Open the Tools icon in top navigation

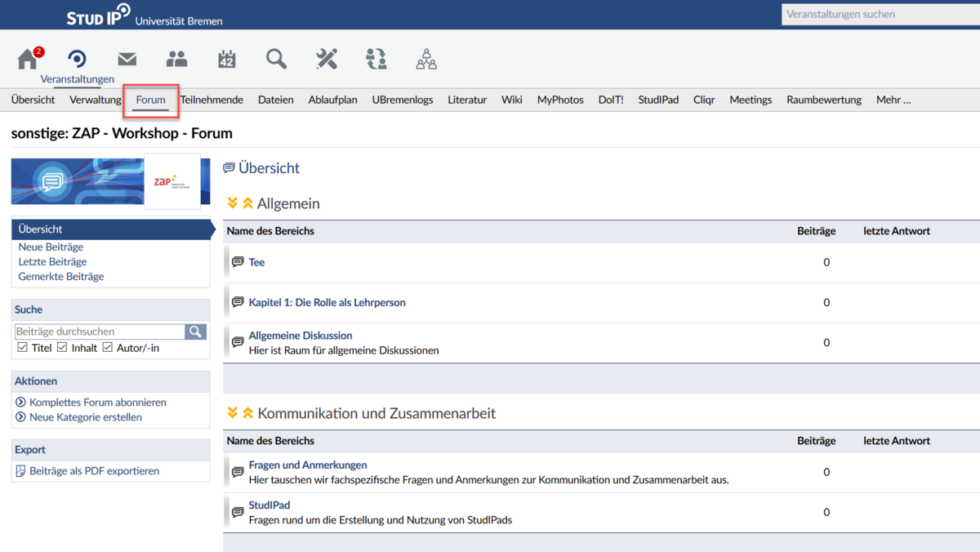point(327,60)
